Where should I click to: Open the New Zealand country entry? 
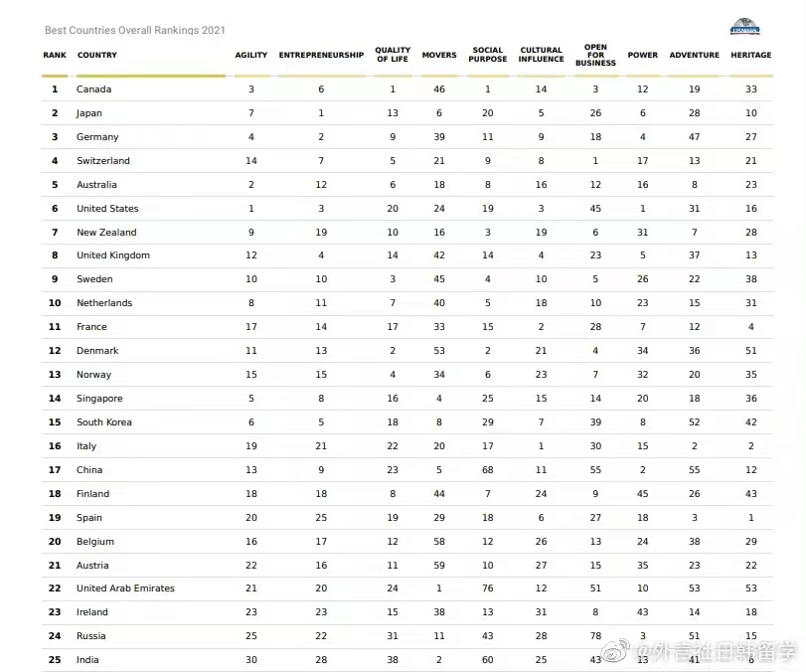coord(106,233)
